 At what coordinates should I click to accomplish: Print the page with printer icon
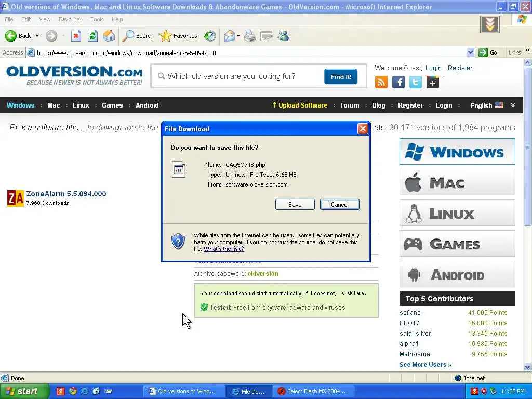click(x=250, y=36)
